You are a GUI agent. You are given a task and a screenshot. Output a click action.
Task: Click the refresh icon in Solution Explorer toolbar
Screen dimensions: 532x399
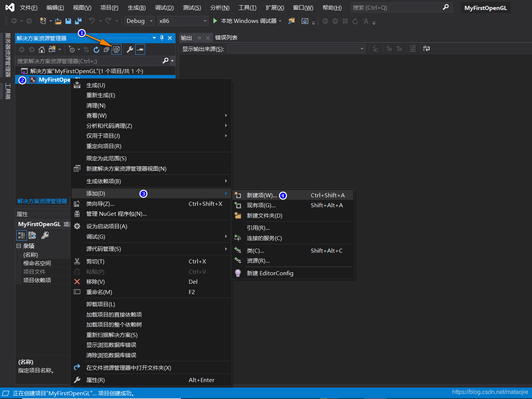[96, 50]
